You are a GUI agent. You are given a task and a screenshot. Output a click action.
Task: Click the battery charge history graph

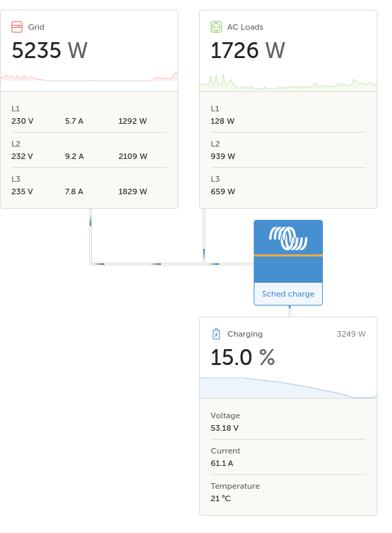tap(288, 388)
